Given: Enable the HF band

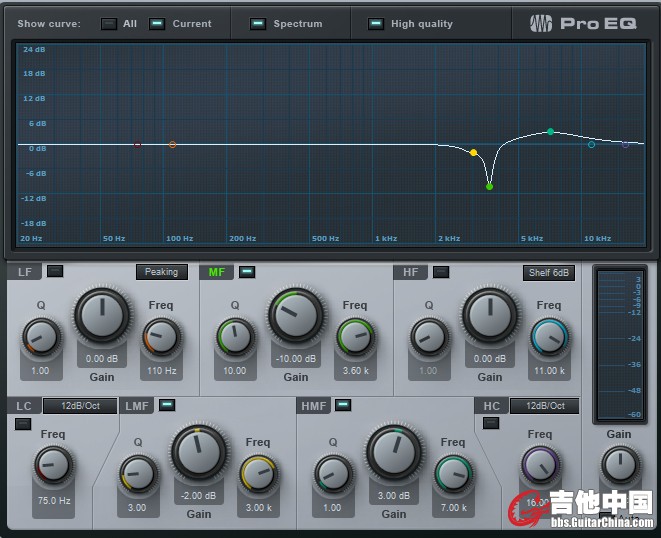Looking at the screenshot, I should (441, 271).
